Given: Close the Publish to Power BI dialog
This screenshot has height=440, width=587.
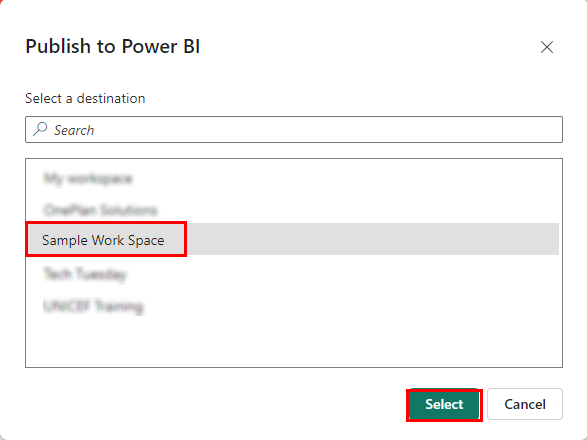Looking at the screenshot, I should 547,47.
